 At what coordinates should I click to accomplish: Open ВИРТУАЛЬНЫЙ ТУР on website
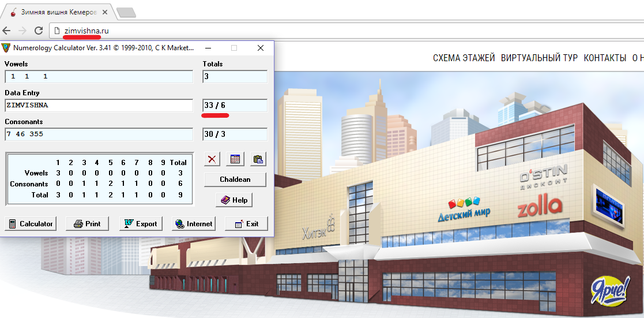[x=539, y=58]
